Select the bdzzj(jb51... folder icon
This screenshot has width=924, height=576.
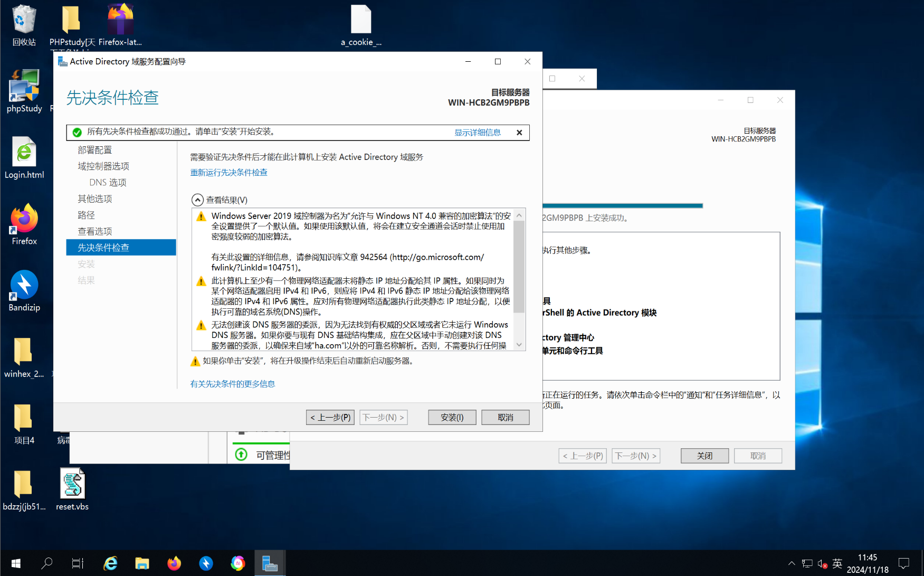point(24,490)
